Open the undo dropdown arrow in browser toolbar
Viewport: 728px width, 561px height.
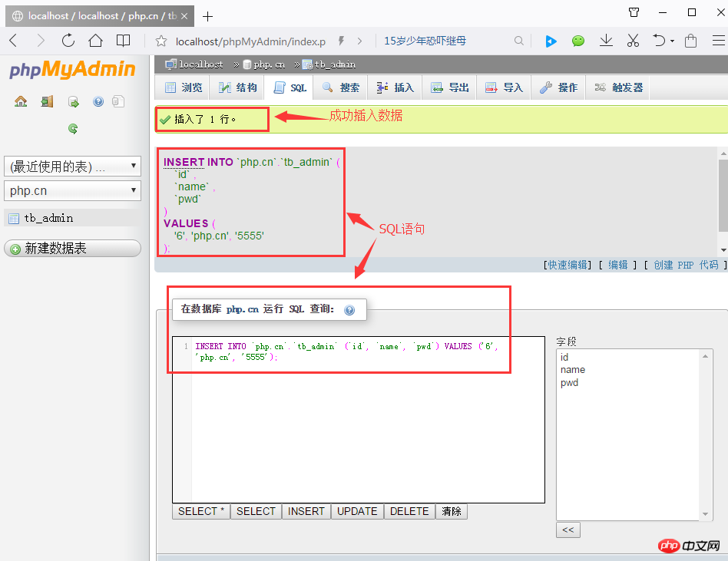point(673,41)
